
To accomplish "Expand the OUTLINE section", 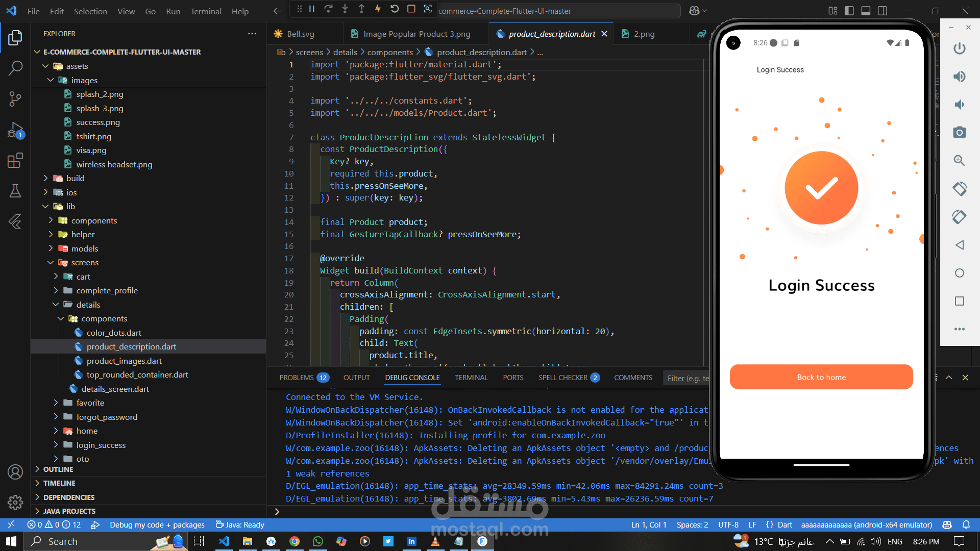I will tap(58, 469).
